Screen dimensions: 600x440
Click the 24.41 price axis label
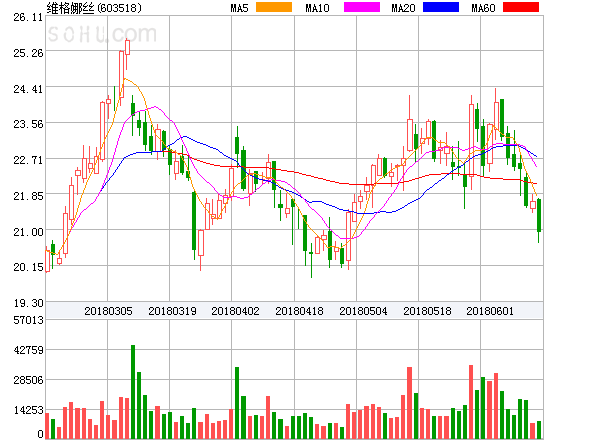click(28, 89)
